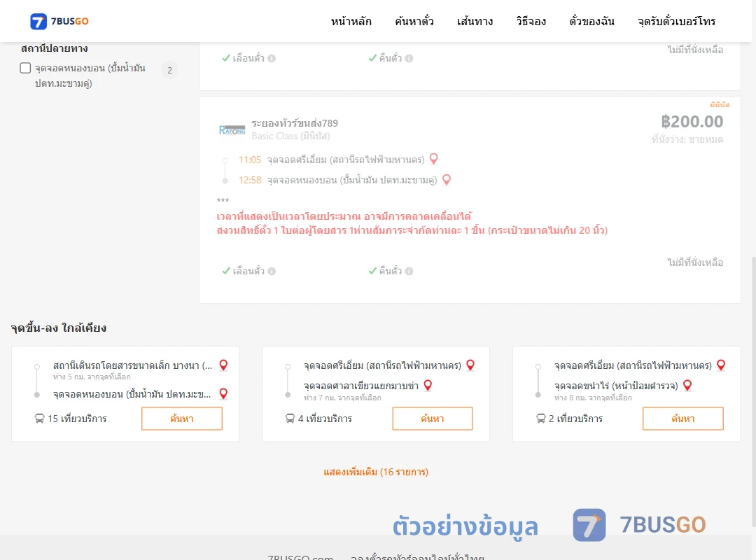This screenshot has width=756, height=560.
Task: Click the page vertical scrollbar
Action: point(754,391)
